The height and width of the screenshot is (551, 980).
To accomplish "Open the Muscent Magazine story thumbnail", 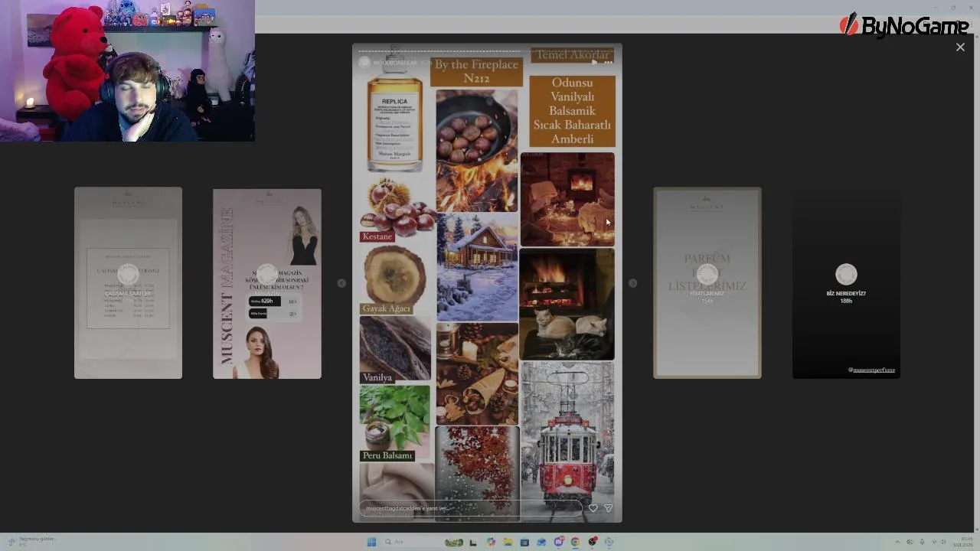I will (266, 283).
